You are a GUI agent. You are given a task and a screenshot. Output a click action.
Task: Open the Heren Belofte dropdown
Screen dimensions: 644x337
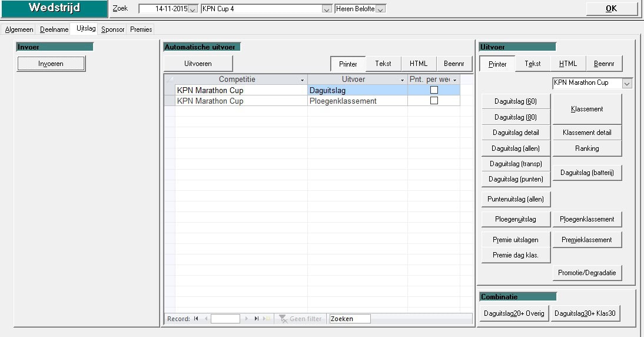380,9
